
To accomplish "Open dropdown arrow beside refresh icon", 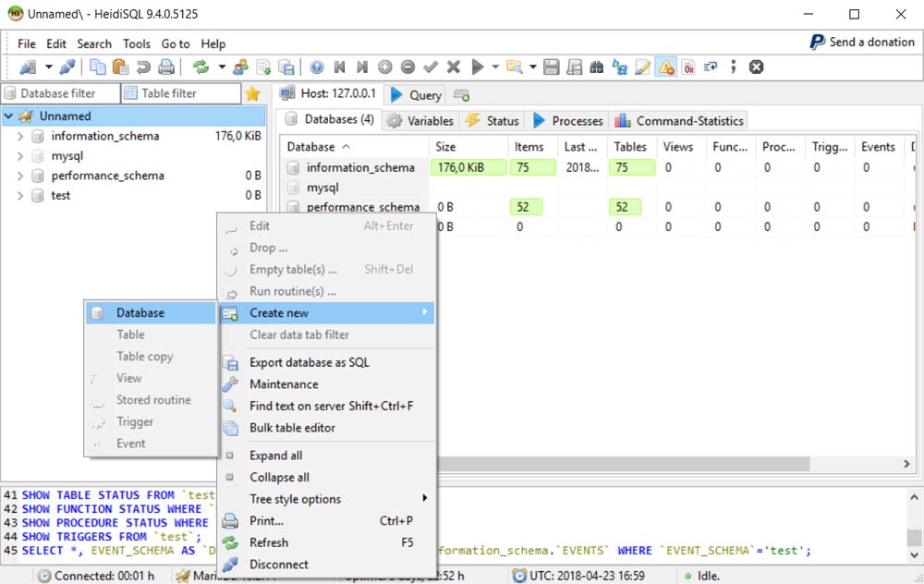I will (x=222, y=67).
